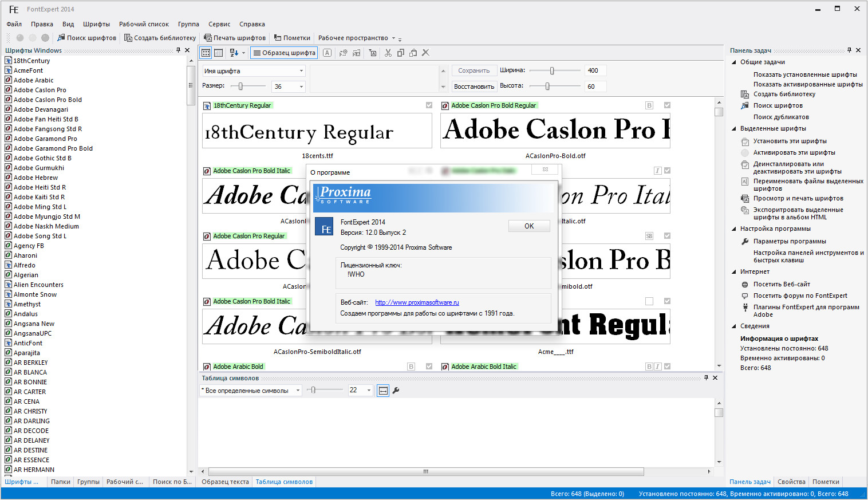Image resolution: width=868 pixels, height=500 pixels.
Task: Click Посетить форум по FontExpert task
Action: [x=800, y=296]
